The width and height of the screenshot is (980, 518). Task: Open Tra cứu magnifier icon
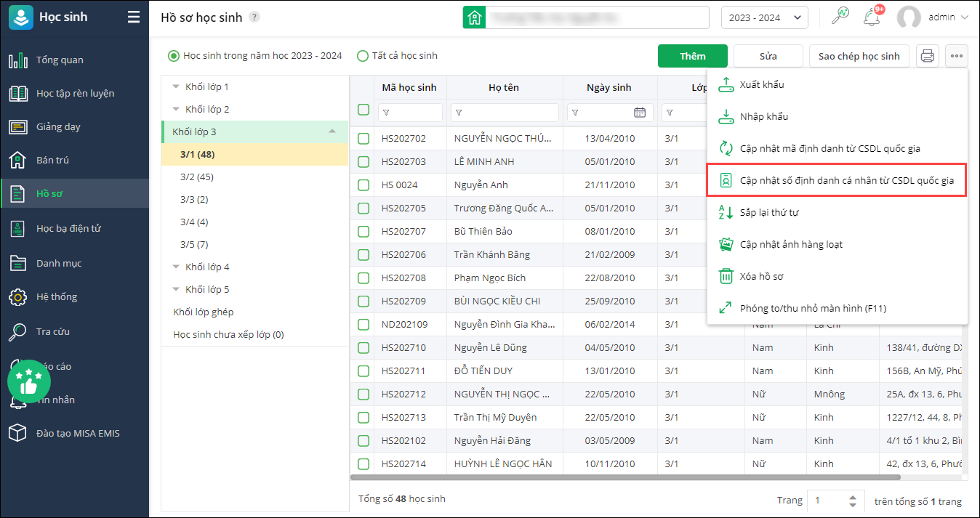(18, 332)
